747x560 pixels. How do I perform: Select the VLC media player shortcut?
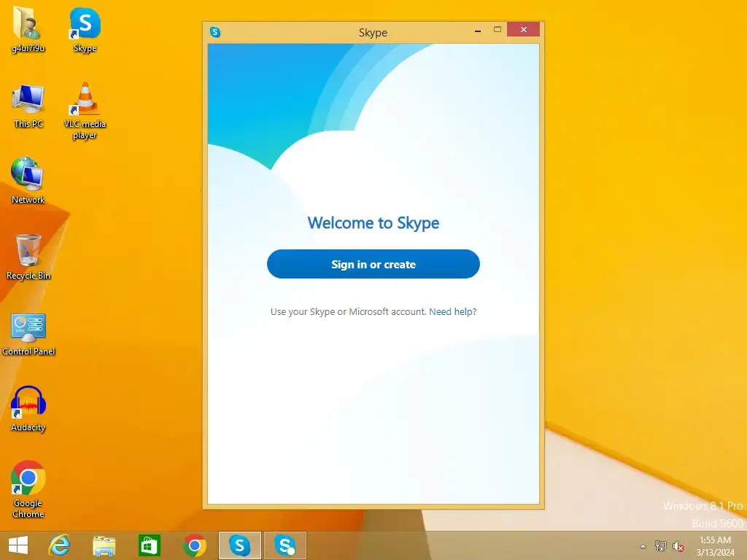[85, 111]
